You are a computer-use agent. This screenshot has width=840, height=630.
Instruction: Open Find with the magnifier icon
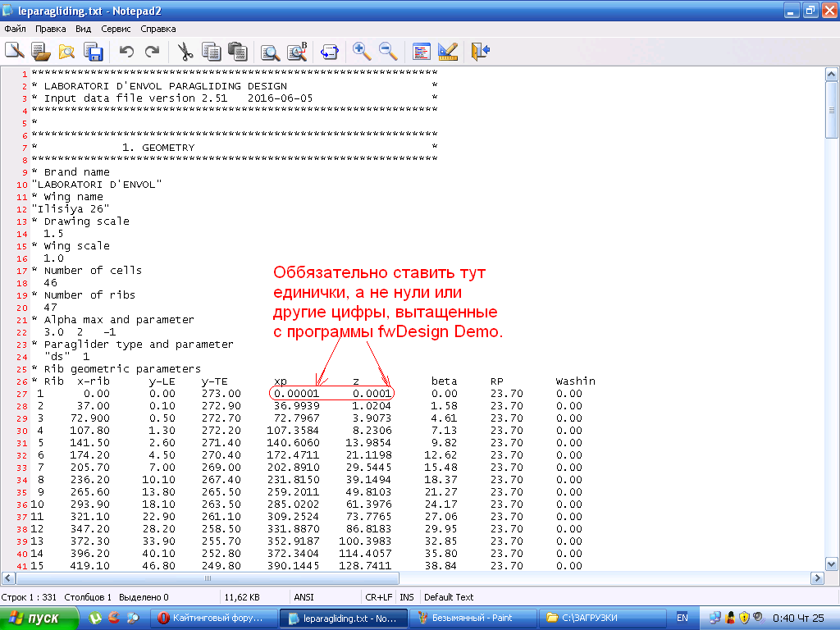[x=270, y=52]
